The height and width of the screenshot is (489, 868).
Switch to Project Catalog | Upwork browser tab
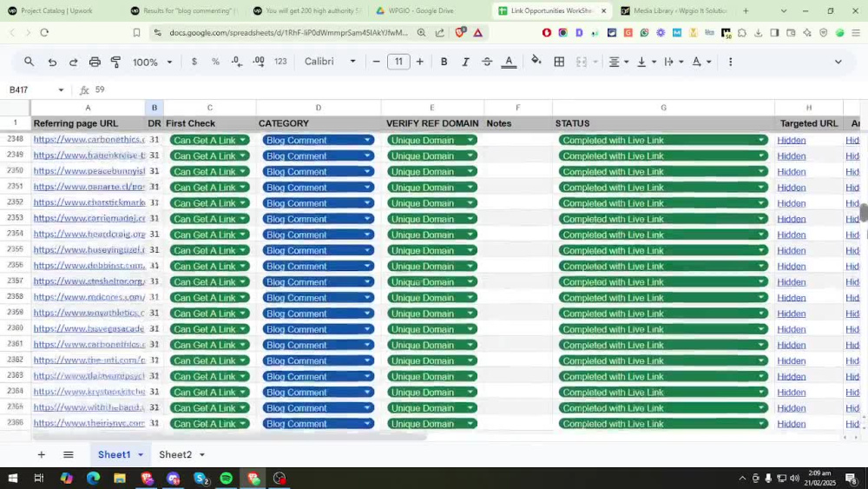(x=56, y=10)
